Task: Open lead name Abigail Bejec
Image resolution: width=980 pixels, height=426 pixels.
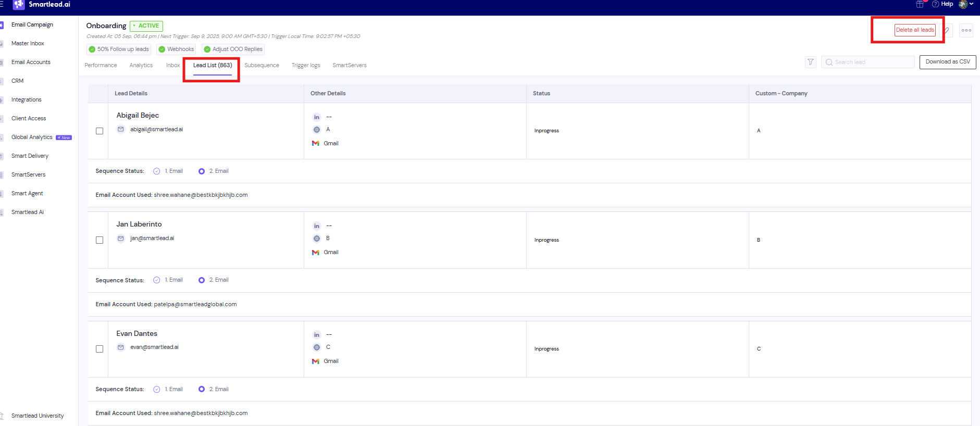Action: [x=138, y=115]
